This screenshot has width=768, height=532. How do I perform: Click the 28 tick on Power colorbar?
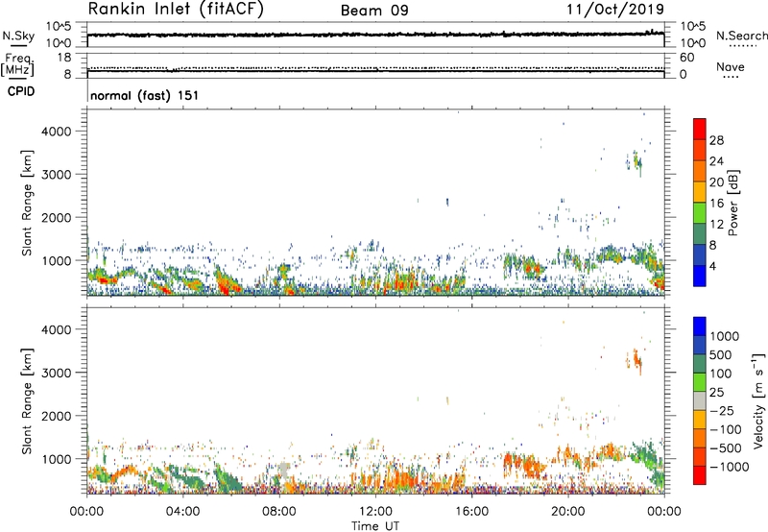click(x=716, y=140)
